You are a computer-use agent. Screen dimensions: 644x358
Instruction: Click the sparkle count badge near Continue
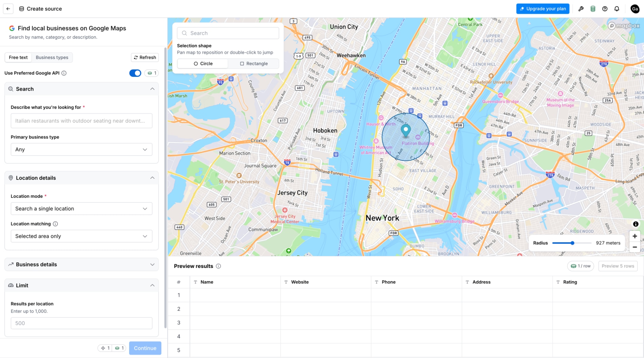(105, 348)
